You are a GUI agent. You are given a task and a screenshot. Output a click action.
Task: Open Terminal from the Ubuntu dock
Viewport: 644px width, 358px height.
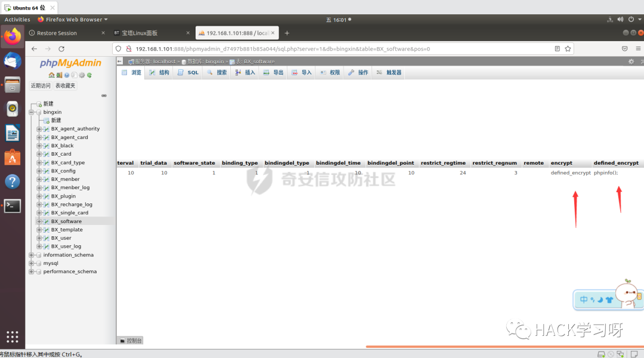pyautogui.click(x=13, y=206)
